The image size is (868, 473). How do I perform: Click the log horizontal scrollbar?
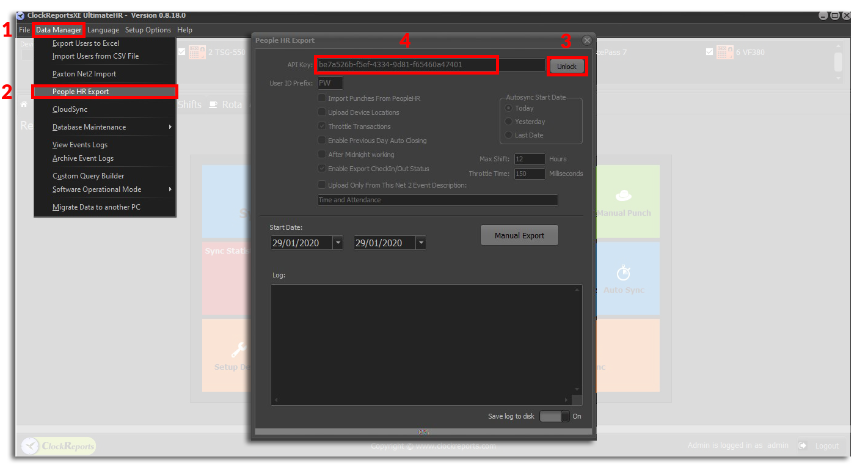tap(421, 400)
